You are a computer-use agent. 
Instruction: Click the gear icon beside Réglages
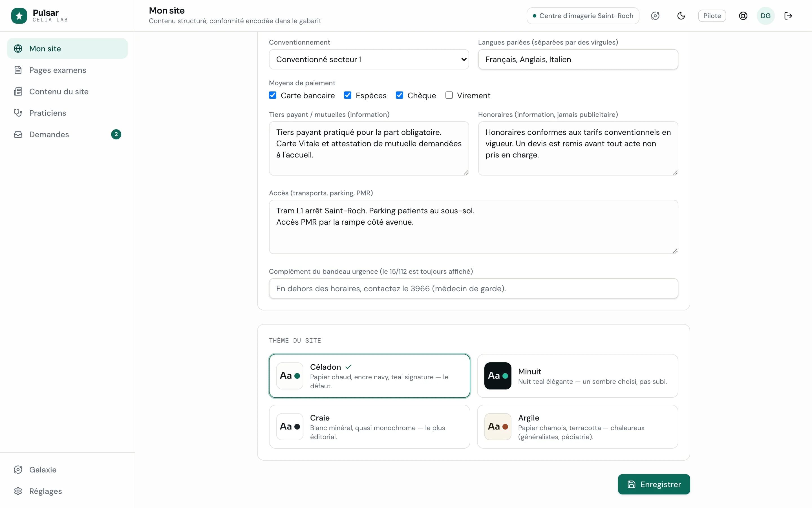pos(18,491)
